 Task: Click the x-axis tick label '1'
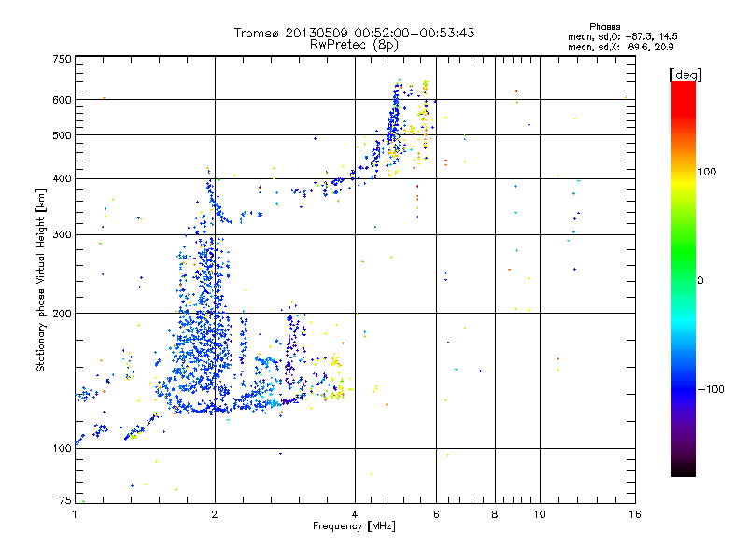[x=75, y=514]
